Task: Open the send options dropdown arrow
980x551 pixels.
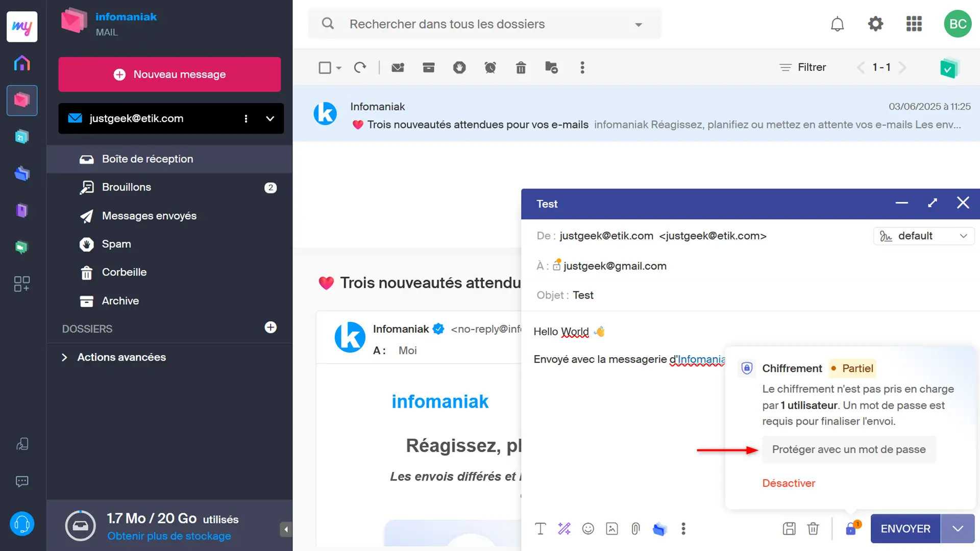Action: click(x=958, y=529)
